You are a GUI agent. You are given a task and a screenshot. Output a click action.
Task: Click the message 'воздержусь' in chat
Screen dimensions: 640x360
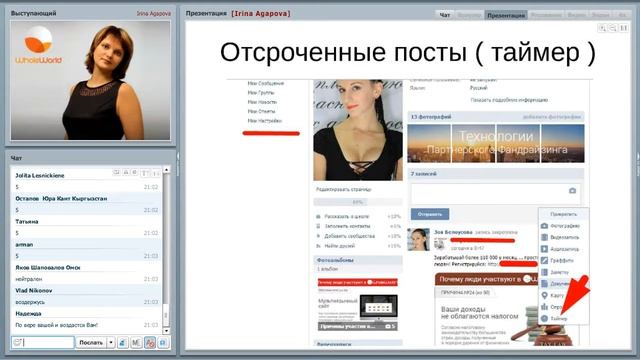click(30, 302)
